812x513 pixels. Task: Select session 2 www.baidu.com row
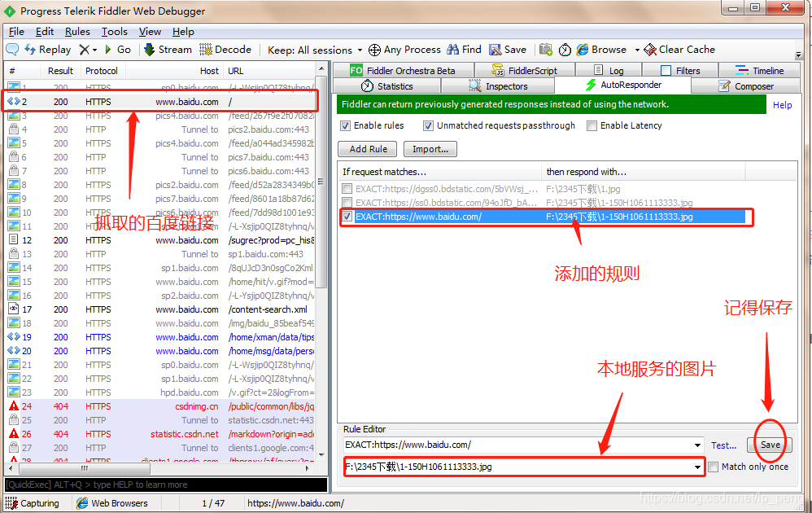160,102
